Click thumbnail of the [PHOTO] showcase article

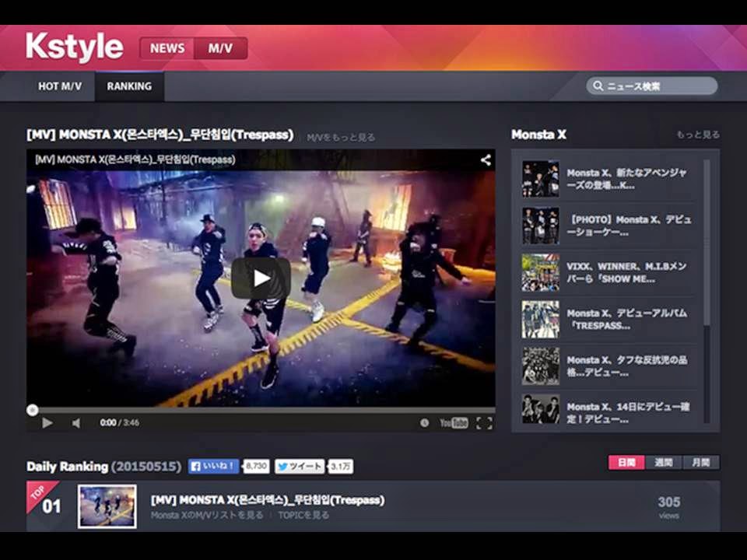540,226
